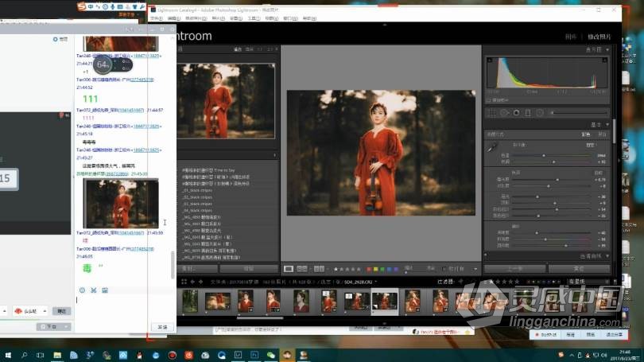This screenshot has width=644, height=362.
Task: Click Auto tone button in Basic panel
Action: pos(599,173)
